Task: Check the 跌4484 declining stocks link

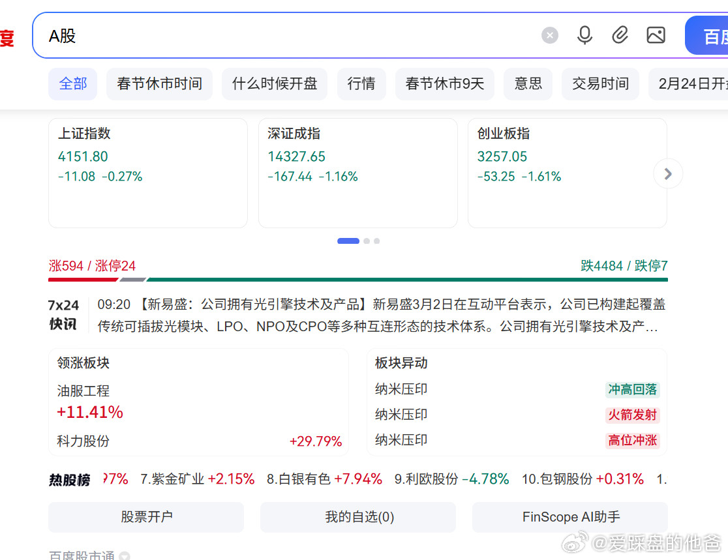Action: click(599, 265)
